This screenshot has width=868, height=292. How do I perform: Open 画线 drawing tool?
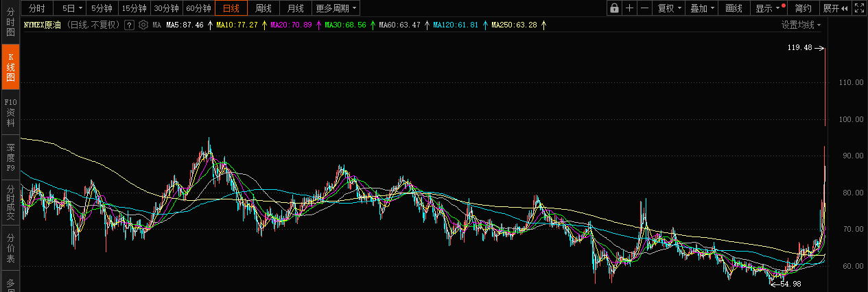pos(734,8)
